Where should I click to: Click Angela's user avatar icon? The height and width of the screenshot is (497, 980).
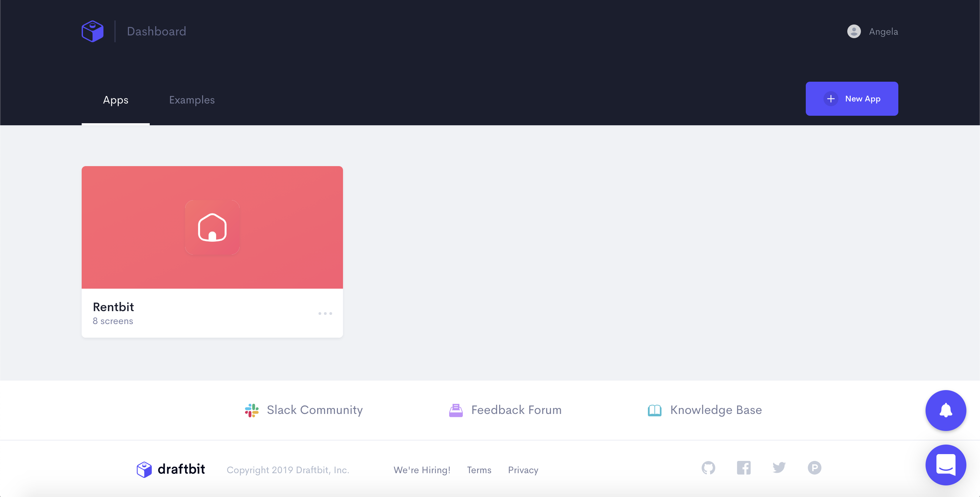(854, 31)
